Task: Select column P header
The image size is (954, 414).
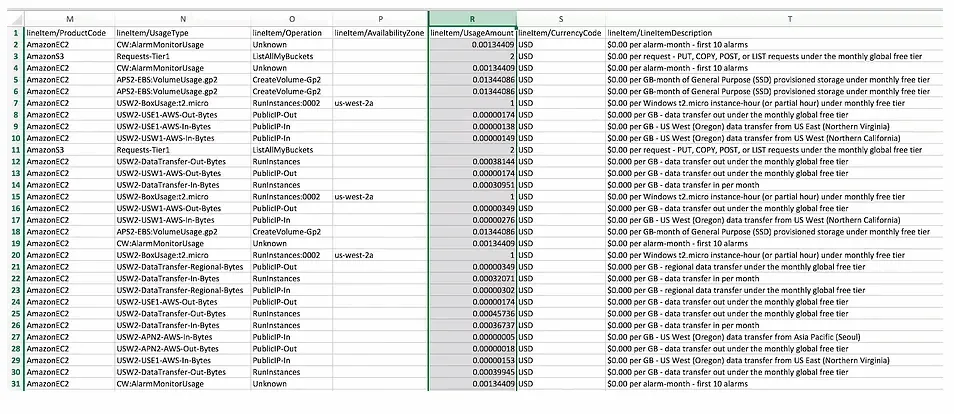Action: [x=381, y=19]
